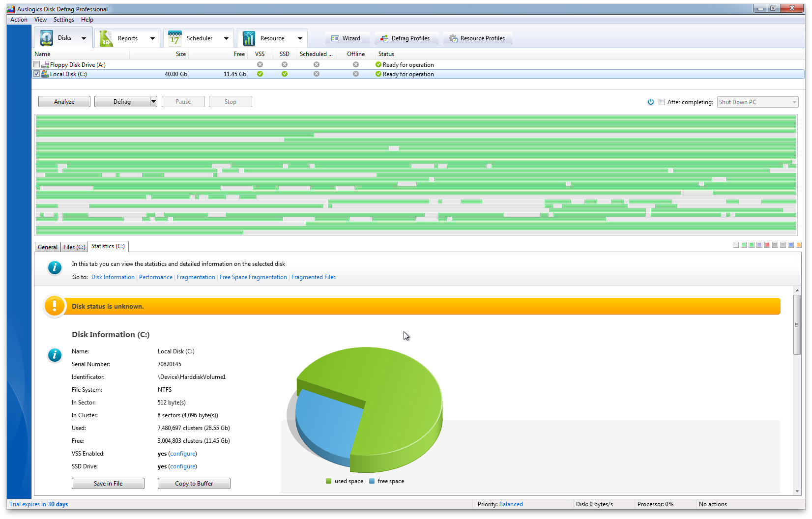Open Resource Profiles from the toolbar
The image size is (812, 519).
tap(477, 38)
